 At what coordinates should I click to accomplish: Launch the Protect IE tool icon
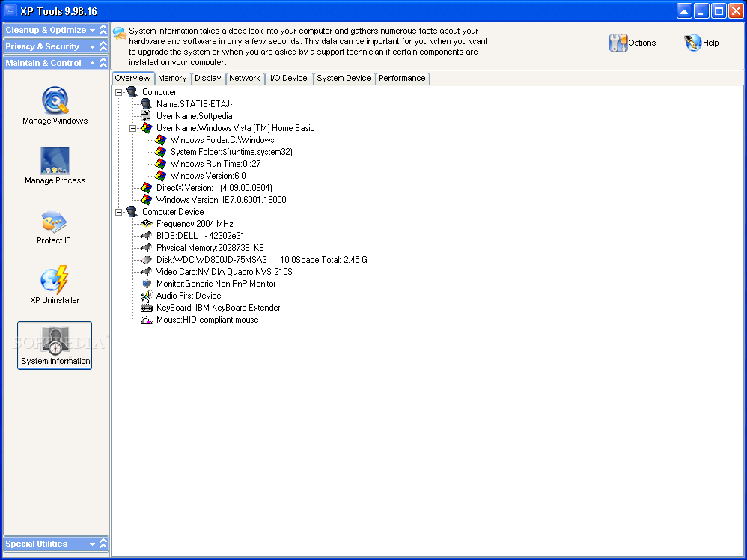coord(55,221)
